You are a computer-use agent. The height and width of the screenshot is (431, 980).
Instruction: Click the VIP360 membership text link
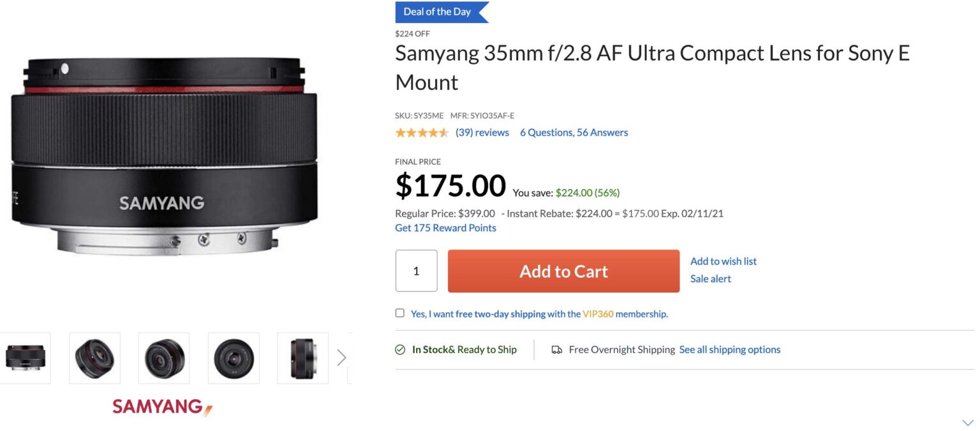(x=597, y=314)
